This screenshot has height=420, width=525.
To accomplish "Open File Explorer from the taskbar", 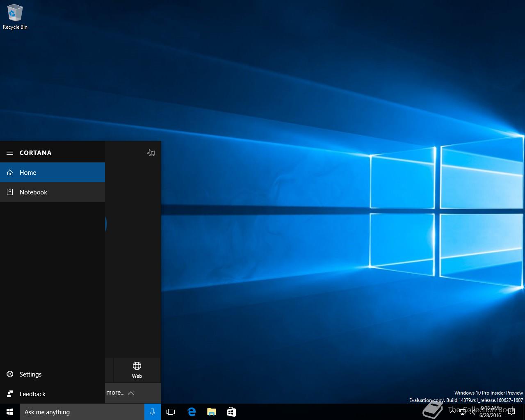I will tap(212, 412).
